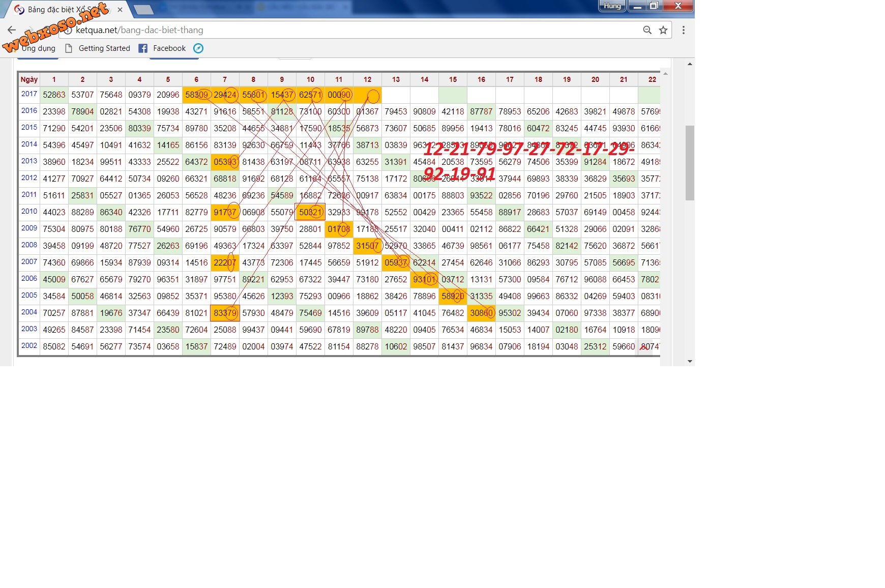Click the page scroll down arrow

(x=690, y=361)
